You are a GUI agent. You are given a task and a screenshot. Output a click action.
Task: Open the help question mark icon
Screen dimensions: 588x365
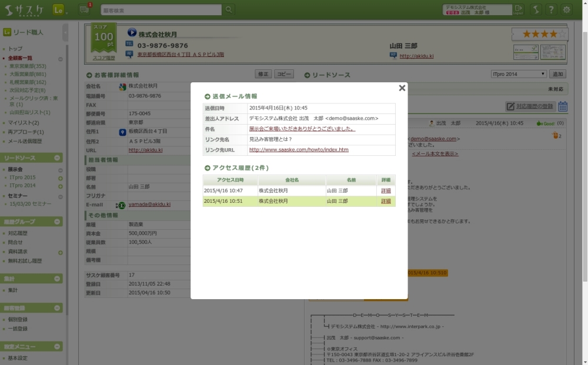coord(551,10)
